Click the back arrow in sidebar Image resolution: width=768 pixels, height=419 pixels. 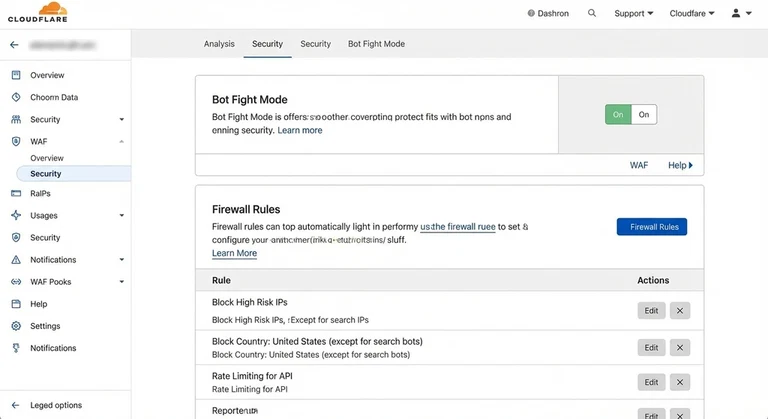click(14, 45)
